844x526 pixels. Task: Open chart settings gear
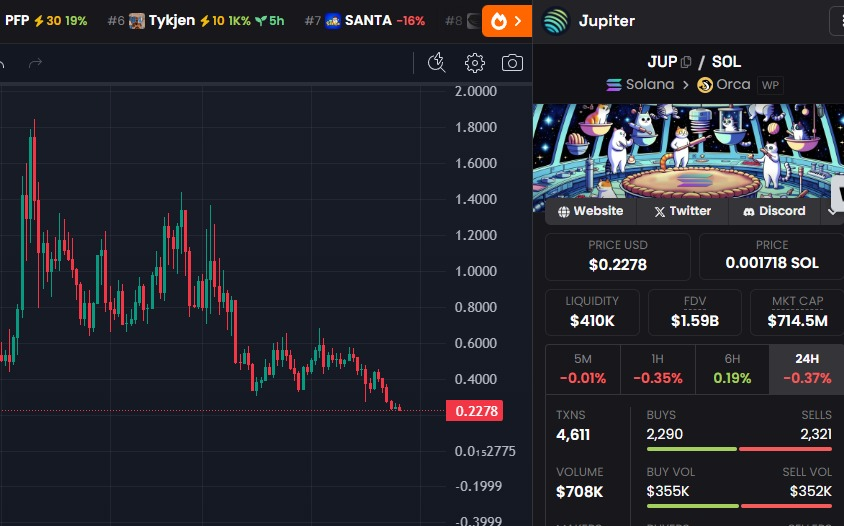474,63
